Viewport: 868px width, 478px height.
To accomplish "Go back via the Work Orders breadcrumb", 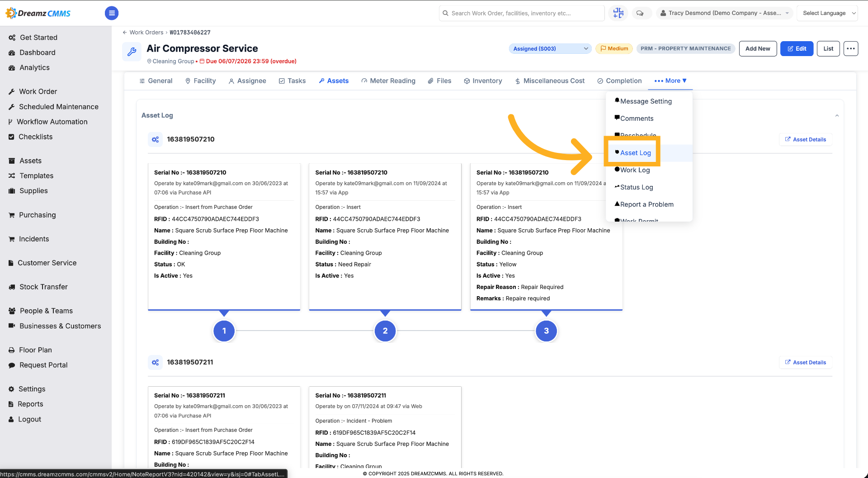I will click(x=143, y=33).
